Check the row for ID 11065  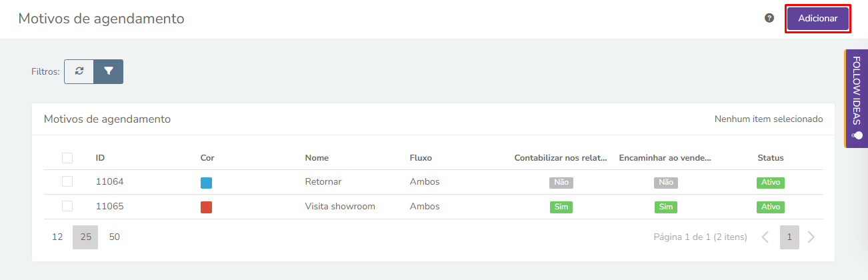67,206
